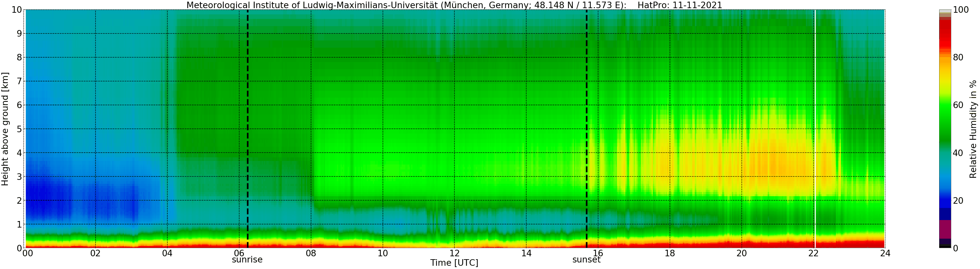Click the x-axis tick label '00'

pos(28,253)
